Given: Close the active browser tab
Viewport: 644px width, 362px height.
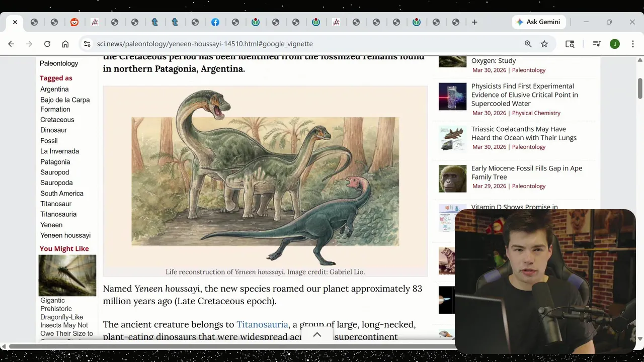Looking at the screenshot, I should [15, 22].
